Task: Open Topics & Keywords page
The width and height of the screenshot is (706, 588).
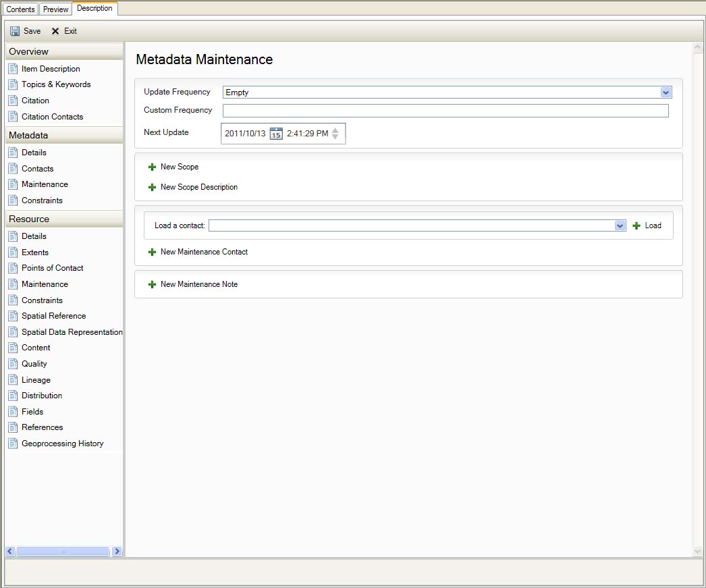Action: pos(55,84)
